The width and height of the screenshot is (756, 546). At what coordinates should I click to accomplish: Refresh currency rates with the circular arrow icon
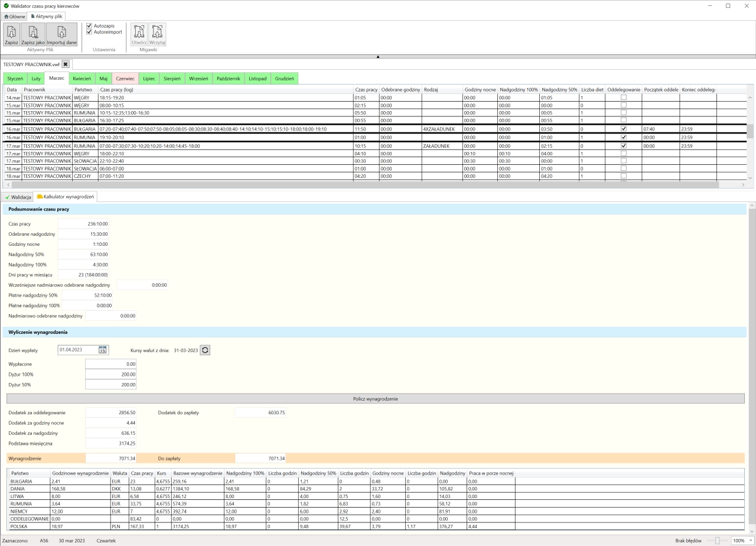[205, 349]
